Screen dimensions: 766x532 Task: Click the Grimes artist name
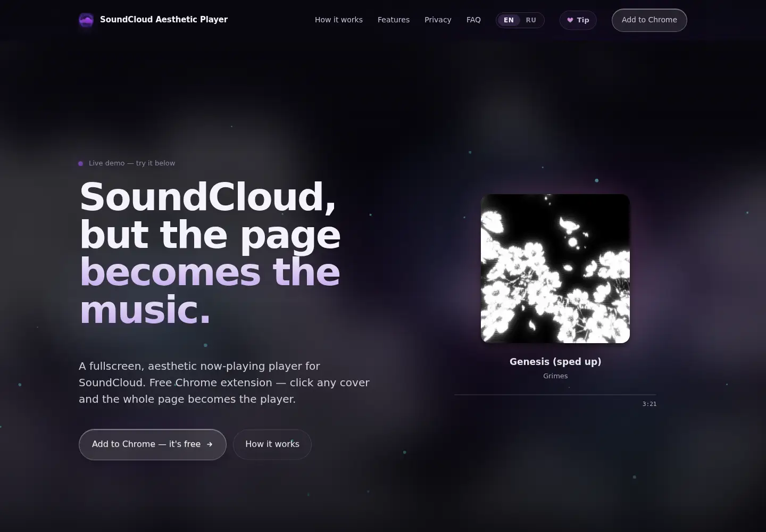(555, 376)
